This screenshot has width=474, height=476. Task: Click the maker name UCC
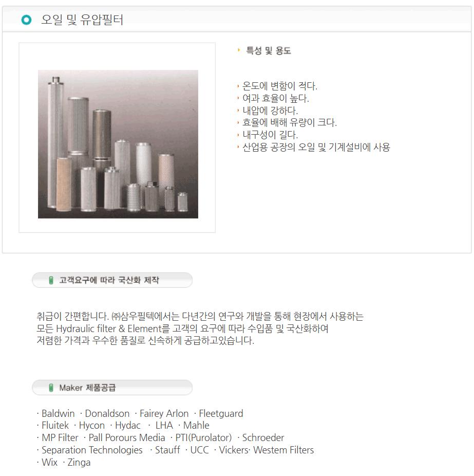point(200,450)
